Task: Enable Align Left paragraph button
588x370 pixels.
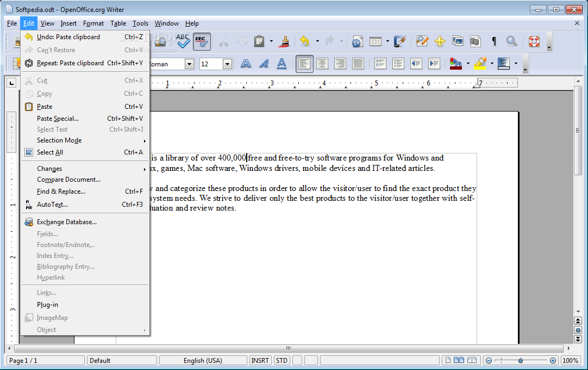Action: pos(304,64)
